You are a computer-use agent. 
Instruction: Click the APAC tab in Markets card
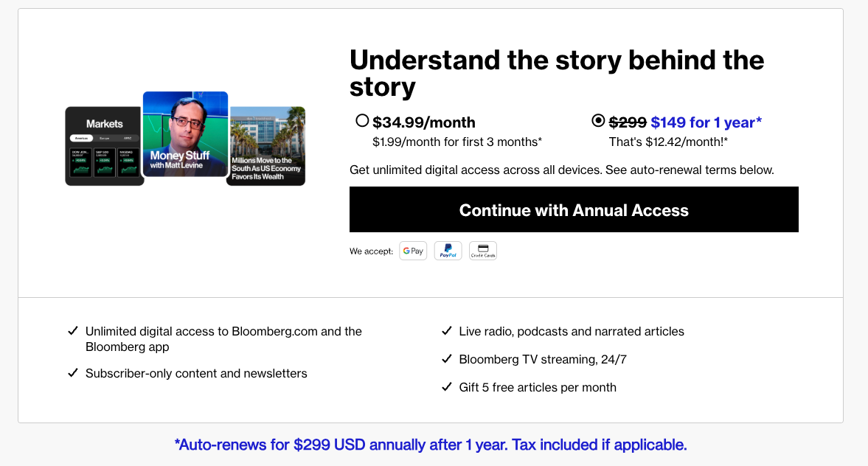click(127, 138)
